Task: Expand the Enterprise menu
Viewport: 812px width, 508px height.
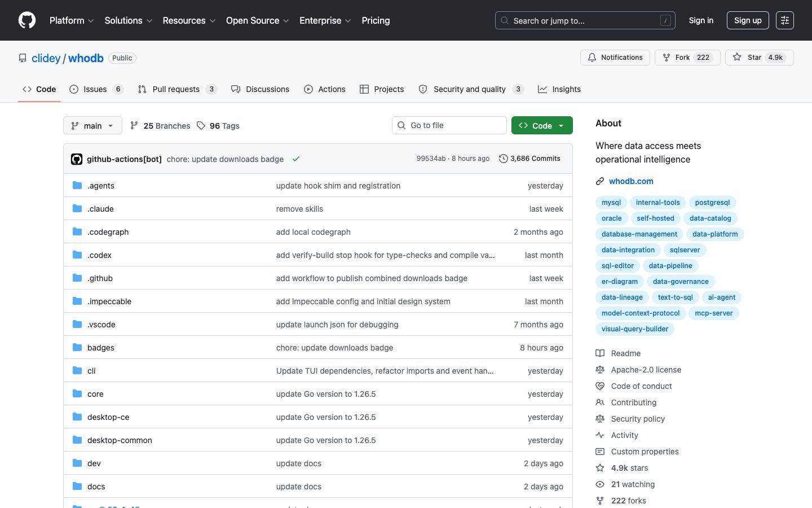Action: coord(325,20)
